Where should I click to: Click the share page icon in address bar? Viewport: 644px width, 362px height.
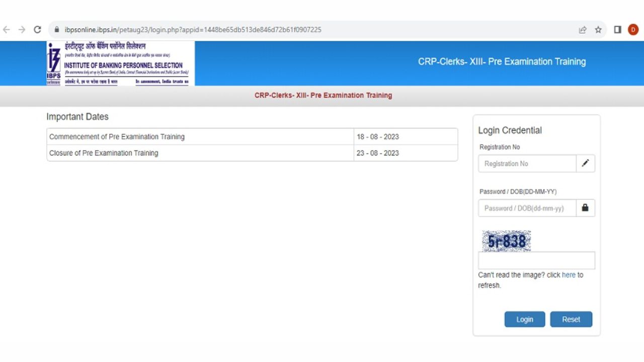pyautogui.click(x=583, y=30)
